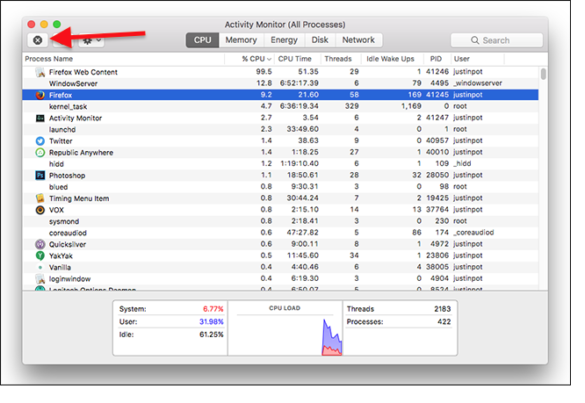Click the YakYak app icon
The image size is (585, 403).
(40, 256)
